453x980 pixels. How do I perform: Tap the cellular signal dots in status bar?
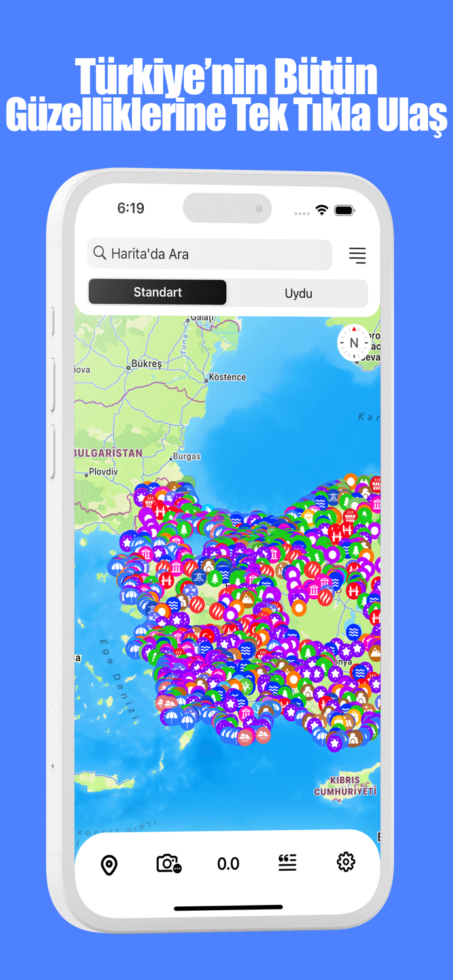(x=302, y=214)
